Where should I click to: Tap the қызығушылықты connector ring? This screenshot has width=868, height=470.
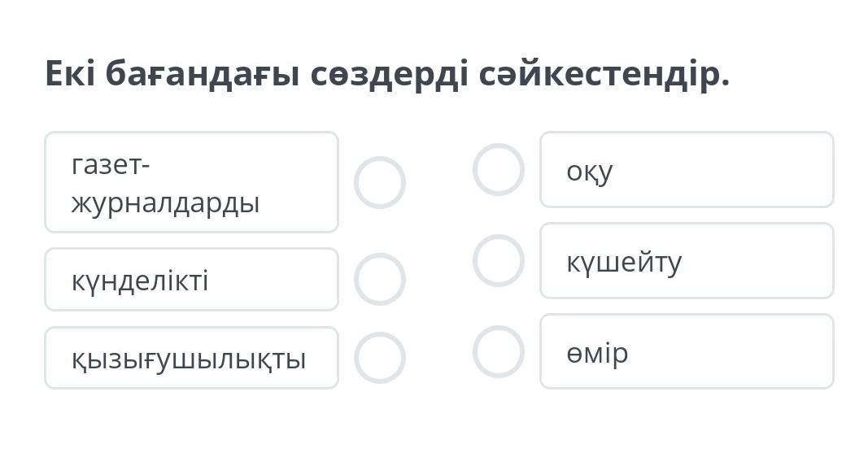coord(379,358)
